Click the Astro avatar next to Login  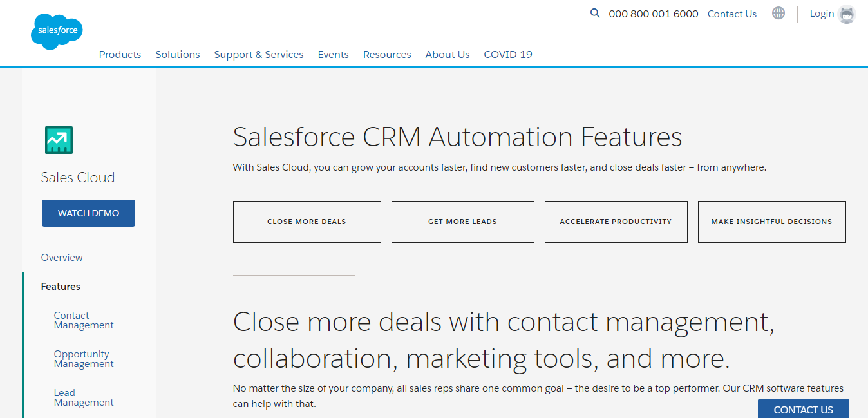pos(847,14)
